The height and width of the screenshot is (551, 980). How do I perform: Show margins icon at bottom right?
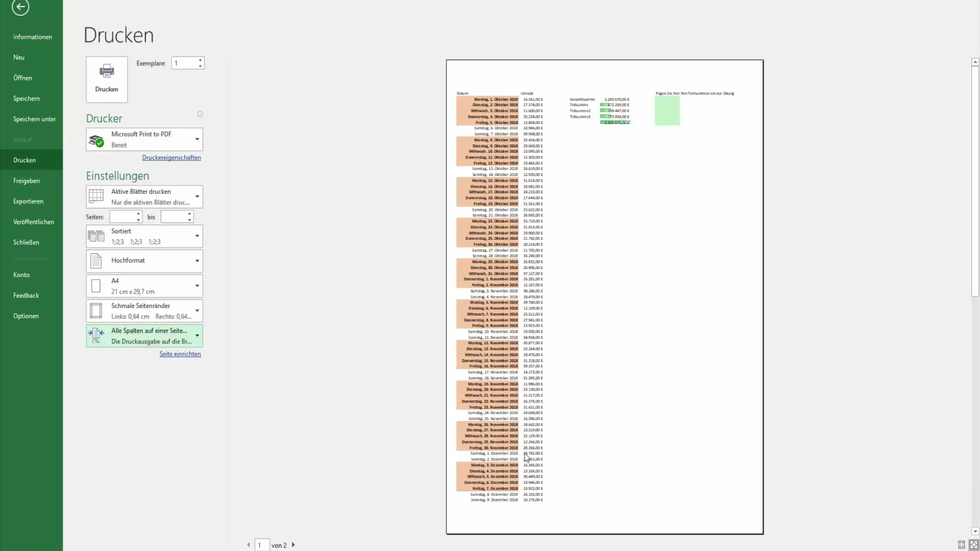tap(961, 544)
